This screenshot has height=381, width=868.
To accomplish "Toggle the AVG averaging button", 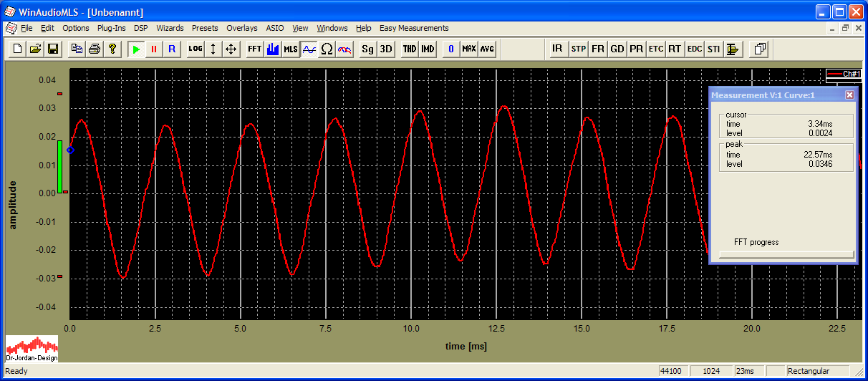I will point(487,49).
